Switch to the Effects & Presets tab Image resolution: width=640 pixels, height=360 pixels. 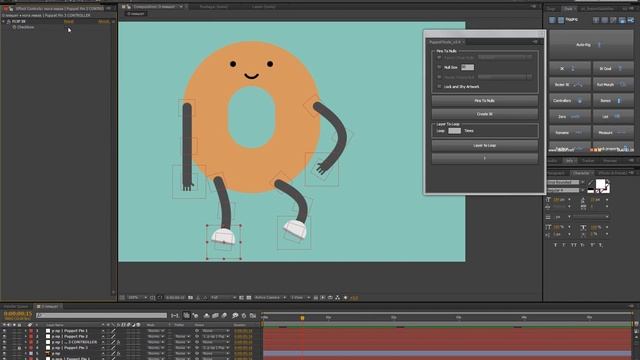(x=612, y=173)
